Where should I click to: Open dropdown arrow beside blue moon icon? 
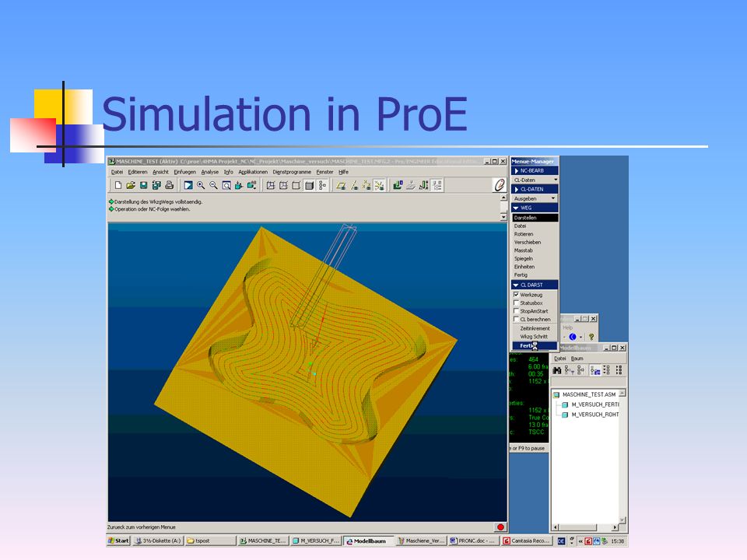580,337
